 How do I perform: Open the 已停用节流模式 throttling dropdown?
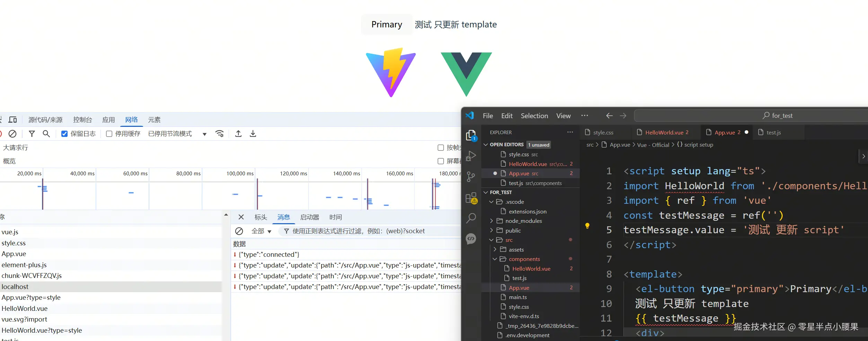(x=177, y=134)
